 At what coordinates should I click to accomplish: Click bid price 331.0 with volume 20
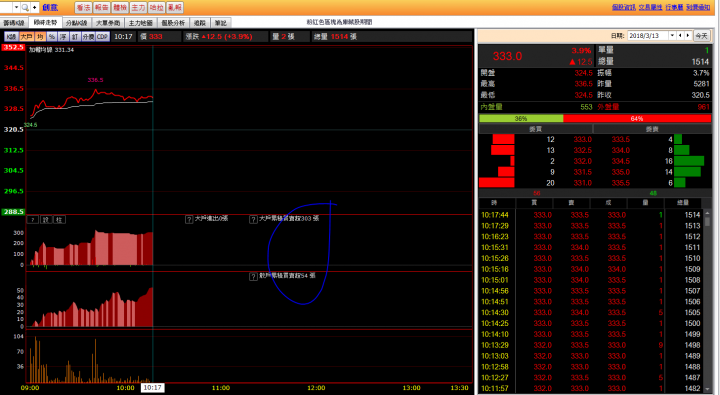click(582, 183)
